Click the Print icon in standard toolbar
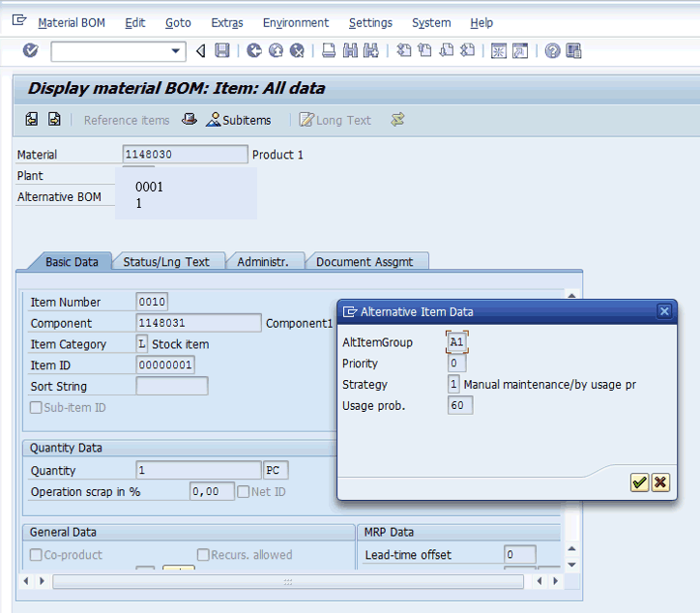 (329, 51)
